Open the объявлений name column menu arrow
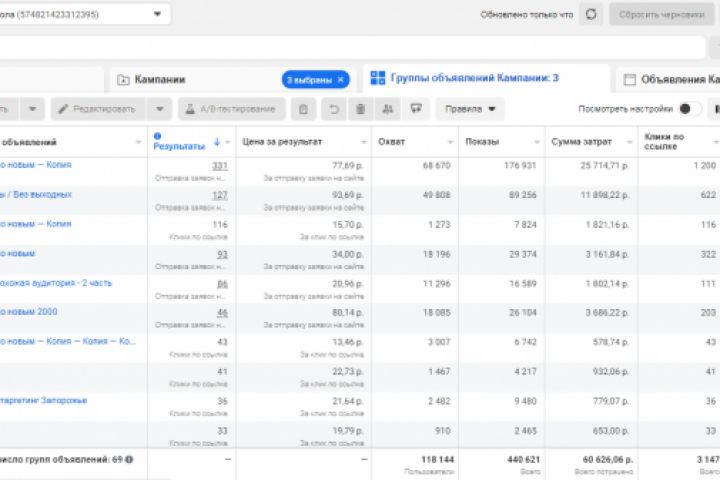The width and height of the screenshot is (720, 480). [x=138, y=142]
